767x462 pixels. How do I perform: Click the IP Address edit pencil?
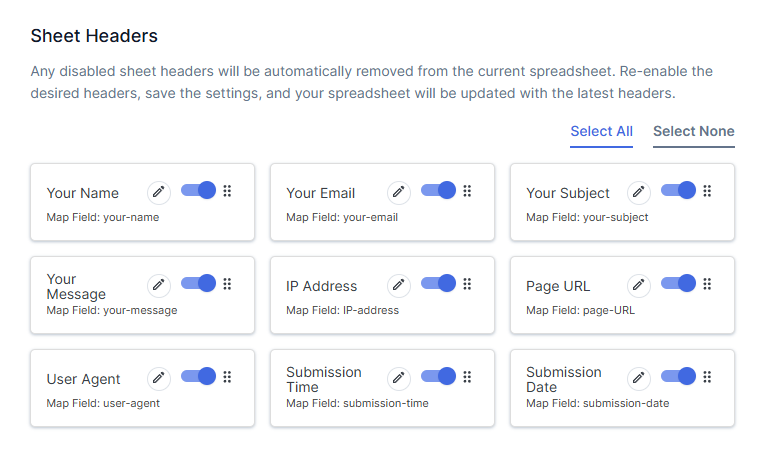[x=398, y=285]
